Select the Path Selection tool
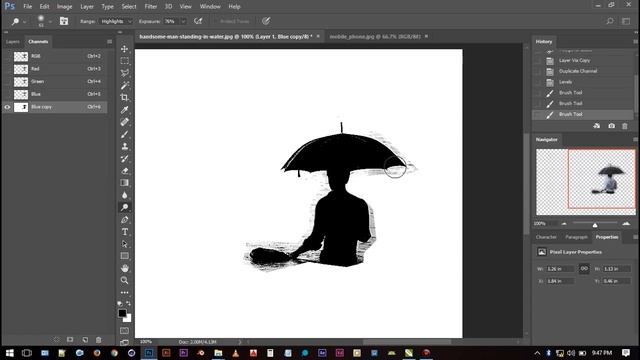640x360 pixels. click(124, 244)
